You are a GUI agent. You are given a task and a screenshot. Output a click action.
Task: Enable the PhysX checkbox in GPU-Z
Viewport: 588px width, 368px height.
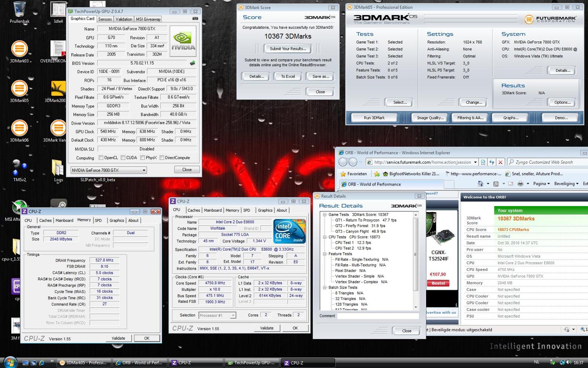(143, 158)
